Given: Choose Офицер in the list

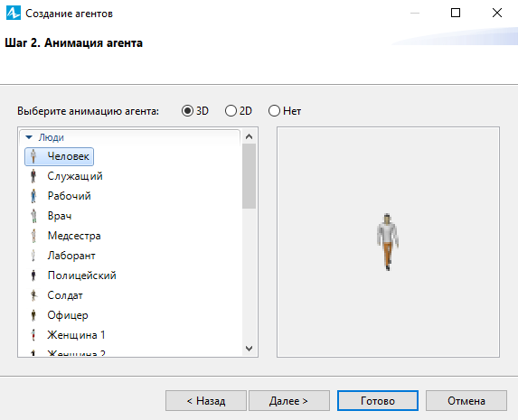Looking at the screenshot, I should [x=68, y=315].
